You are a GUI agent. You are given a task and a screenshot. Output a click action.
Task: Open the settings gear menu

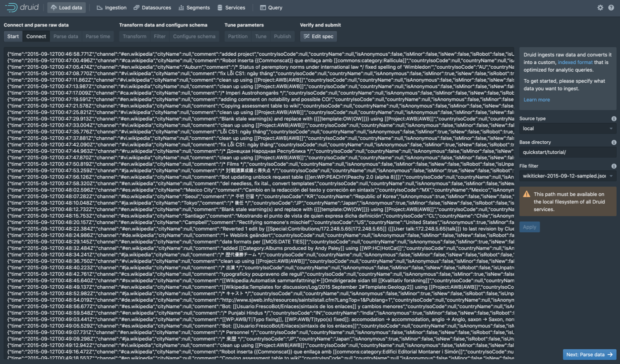(x=600, y=8)
